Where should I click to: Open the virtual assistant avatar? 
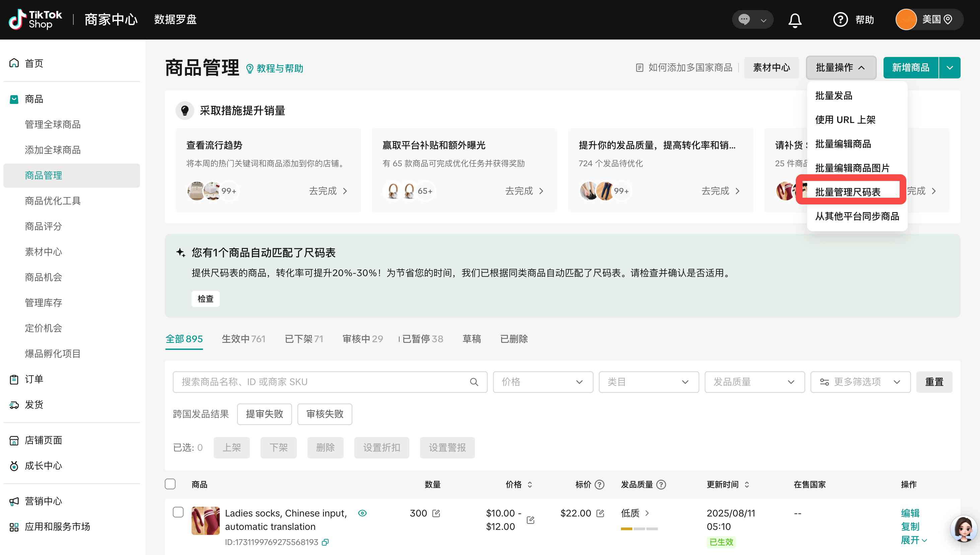click(x=963, y=529)
